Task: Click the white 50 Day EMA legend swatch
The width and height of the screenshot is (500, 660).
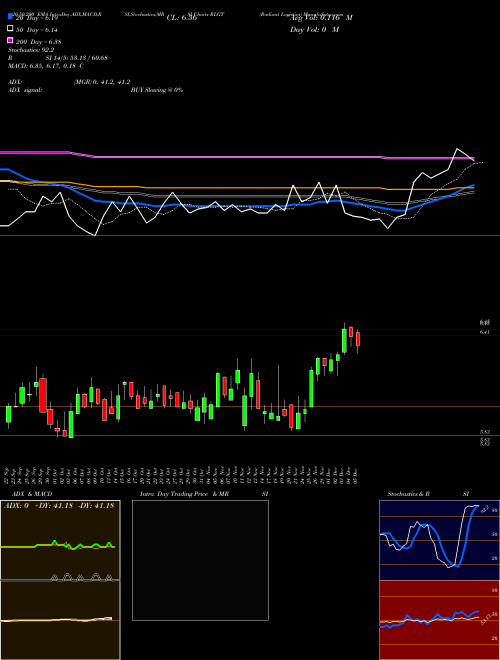Action: pos(10,29)
